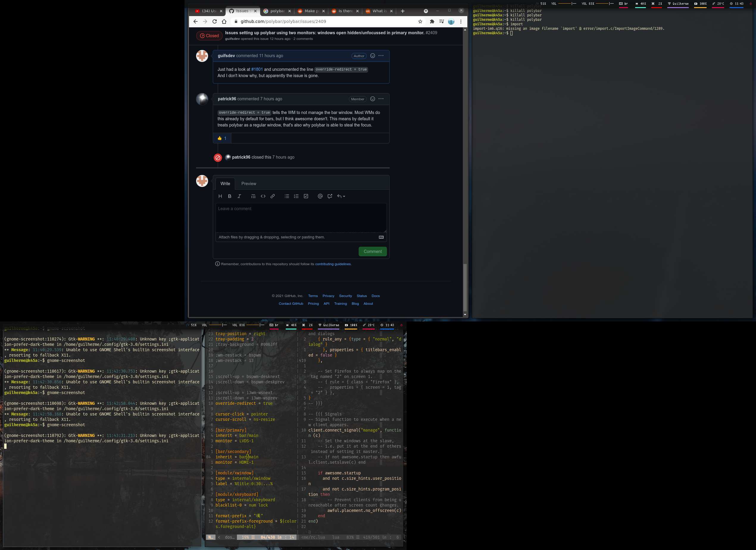
Task: Insert a hyperlink using the link icon
Action: coord(272,196)
